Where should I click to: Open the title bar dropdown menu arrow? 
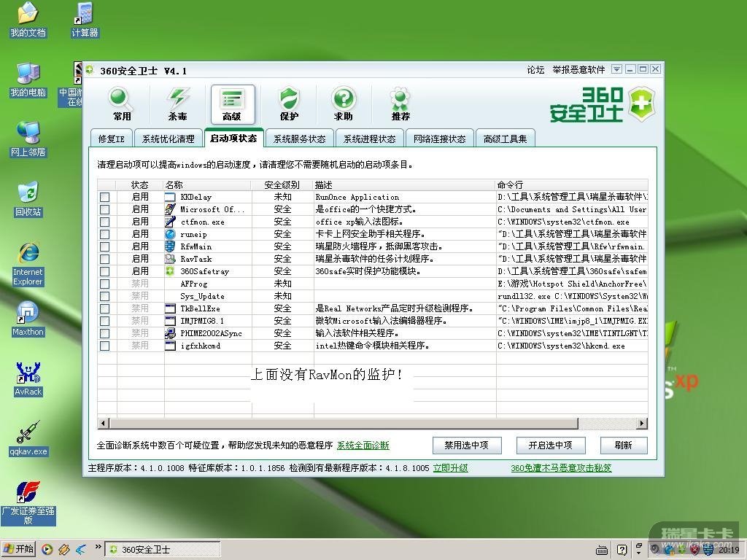[616, 69]
